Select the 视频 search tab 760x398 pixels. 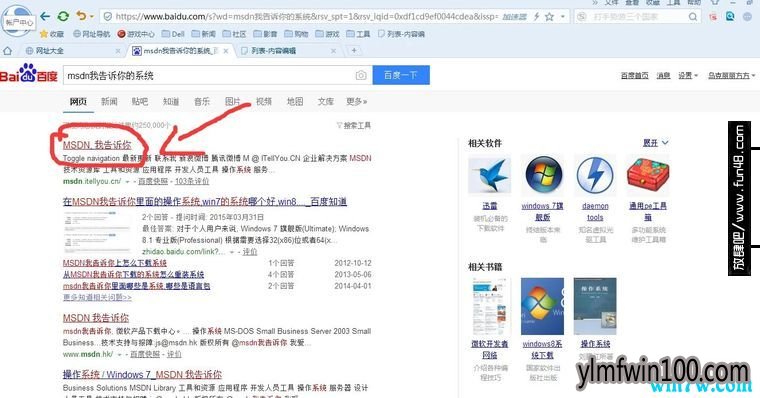(264, 101)
